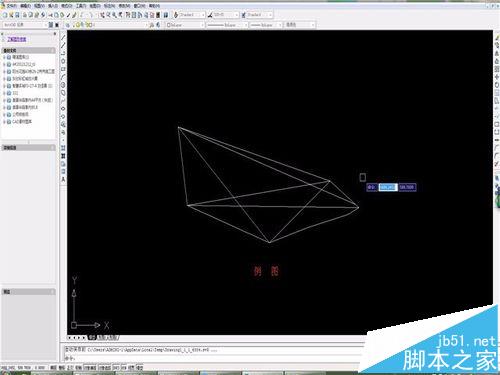This screenshot has width=500, height=375.
Task: Toggle 模型 (Model) space button in the status bar
Action: pyautogui.click(x=140, y=368)
